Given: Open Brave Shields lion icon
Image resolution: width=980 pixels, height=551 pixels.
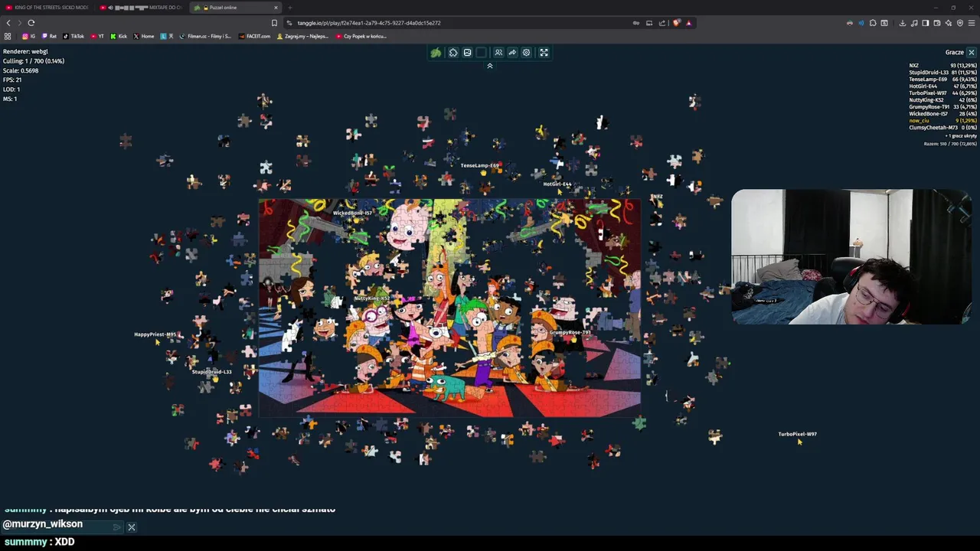Looking at the screenshot, I should [x=676, y=23].
